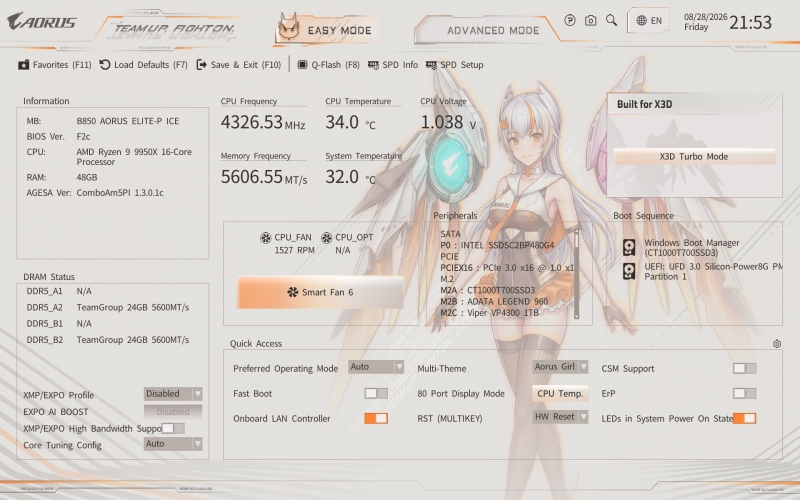Toggle Onboard LAN Controller switch
This screenshot has height=500, width=800.
[376, 418]
